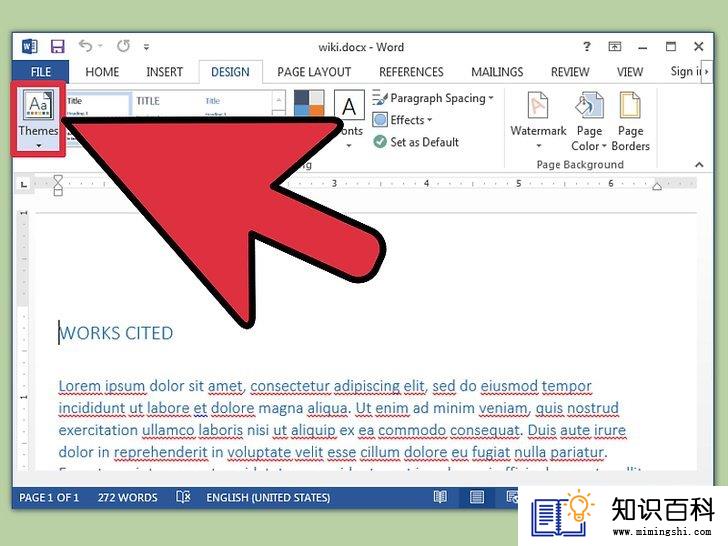Maximize the Word window
The height and width of the screenshot is (546, 728).
(670, 46)
